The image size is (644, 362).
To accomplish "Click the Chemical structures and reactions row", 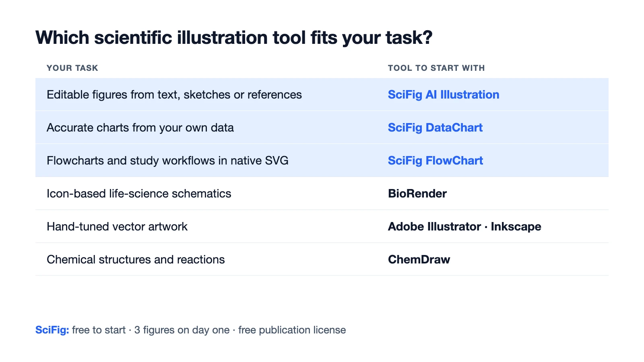I will (322, 259).
